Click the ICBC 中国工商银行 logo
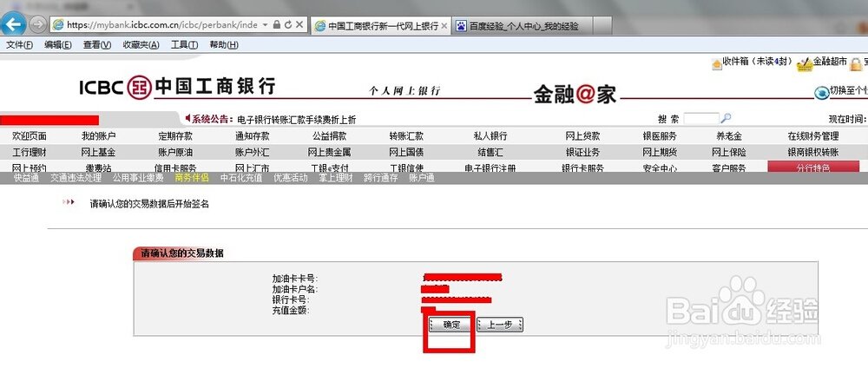The image size is (868, 368). click(177, 87)
